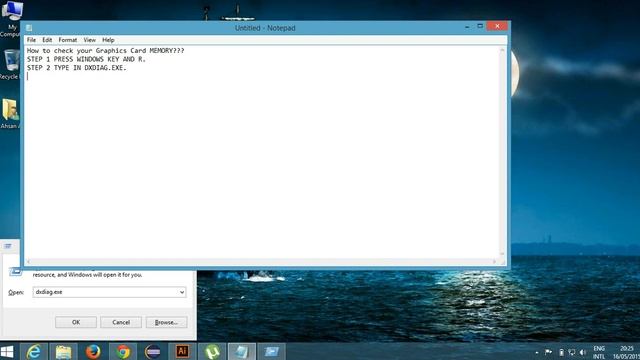The width and height of the screenshot is (640, 360).
Task: Open the Recycle Bin desktop icon
Action: 11,64
